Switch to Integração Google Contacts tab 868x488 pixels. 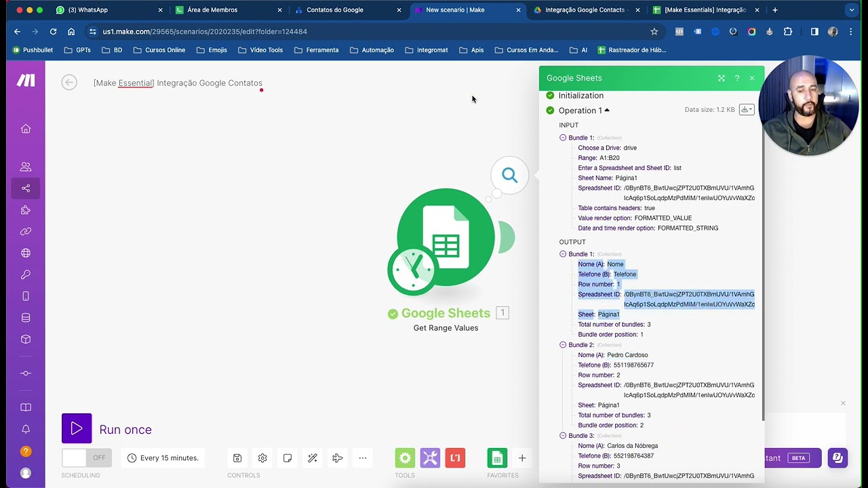(587, 10)
